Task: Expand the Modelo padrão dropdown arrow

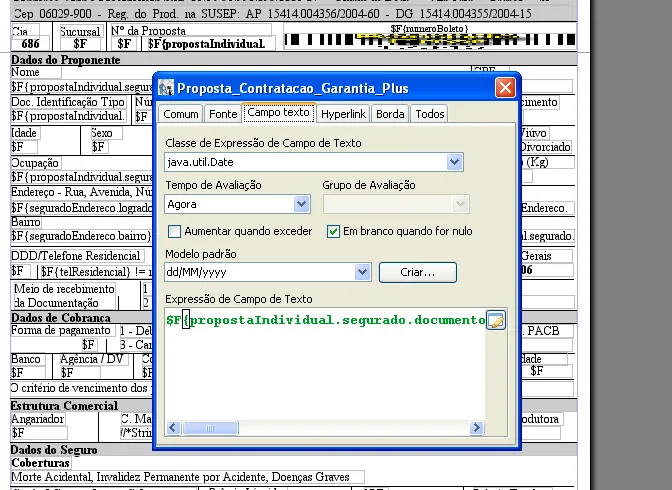Action: (362, 272)
